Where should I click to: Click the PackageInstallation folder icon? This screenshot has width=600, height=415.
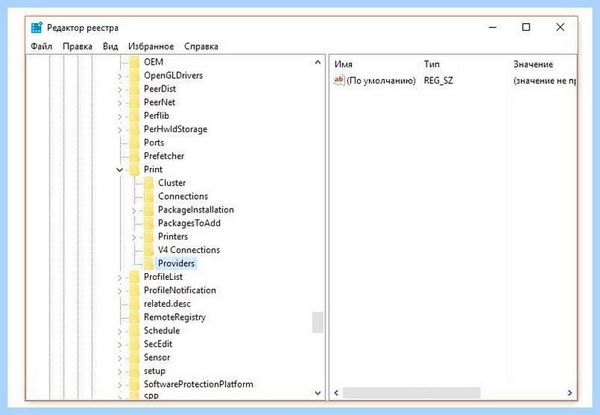[149, 210]
